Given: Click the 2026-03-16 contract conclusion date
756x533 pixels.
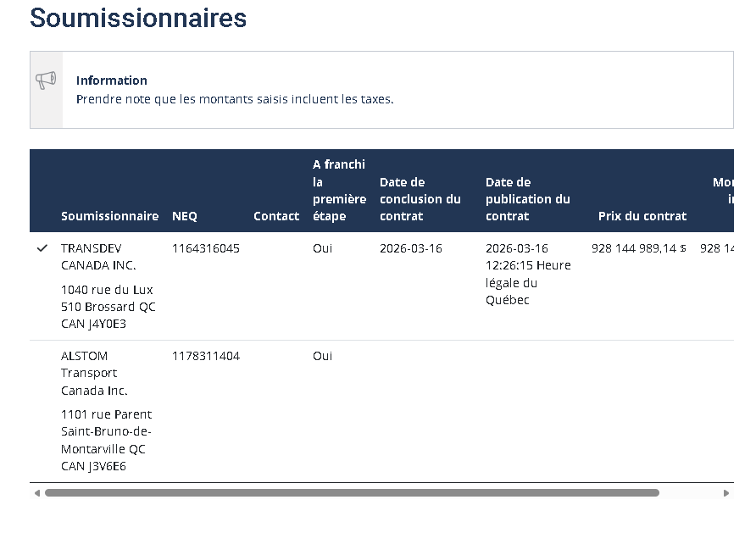Looking at the screenshot, I should pos(411,248).
